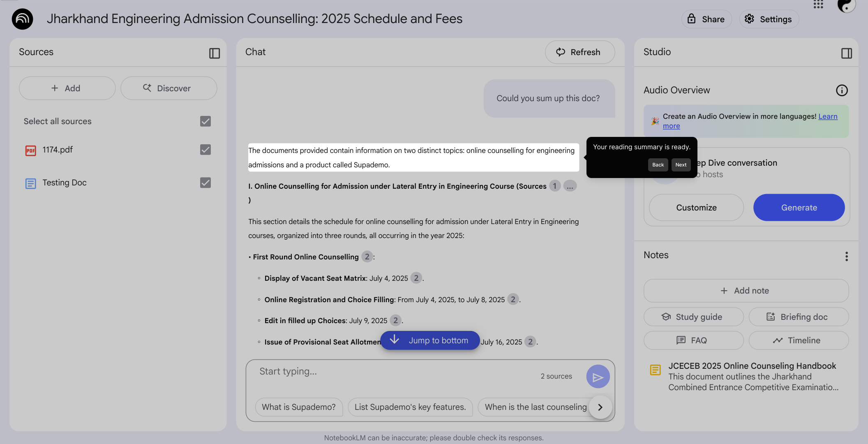868x444 pixels.
Task: Toggle Select all sources checkbox
Action: point(205,121)
